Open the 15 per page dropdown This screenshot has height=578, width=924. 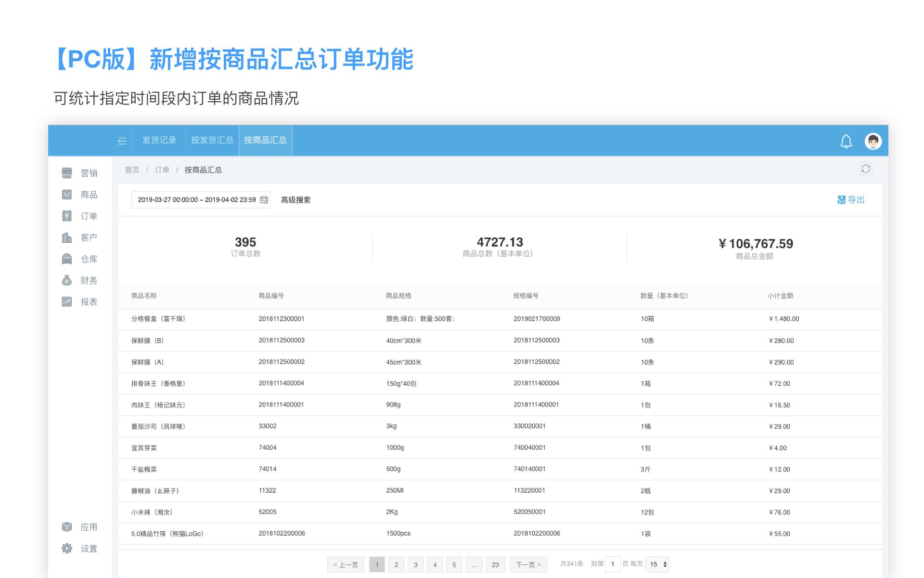[x=657, y=564]
